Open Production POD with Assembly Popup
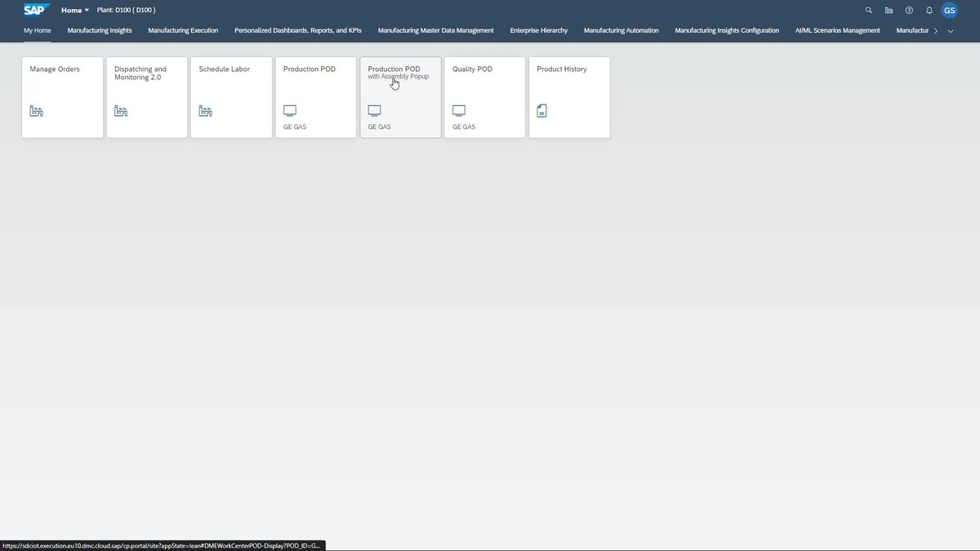Viewport: 980px width, 551px height. [x=400, y=96]
